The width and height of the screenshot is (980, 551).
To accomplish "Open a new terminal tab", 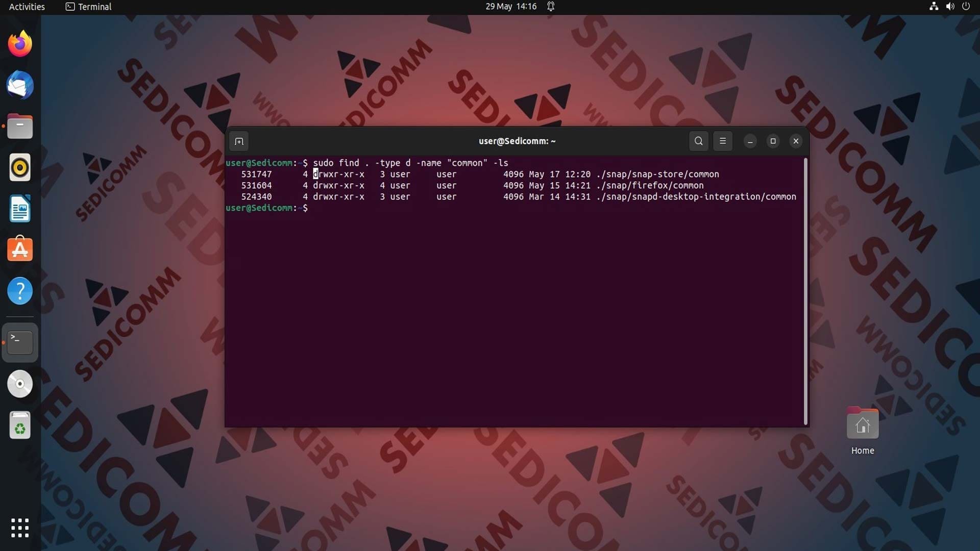I will pos(239,141).
